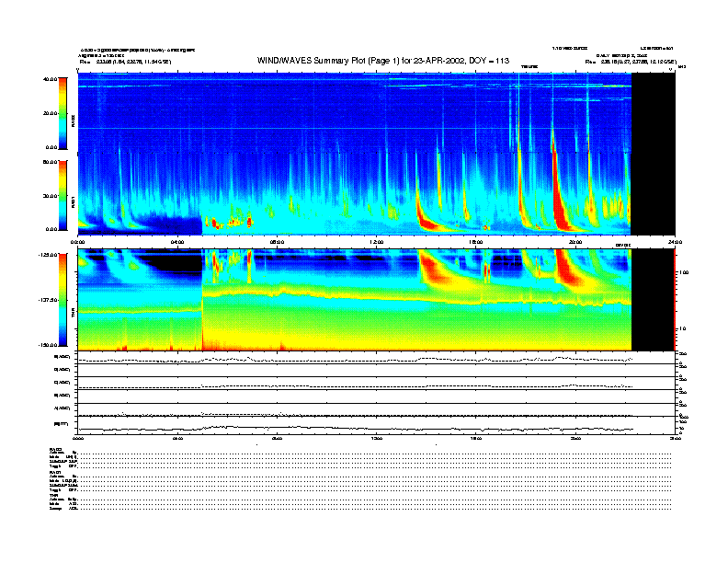728x563 pixels.
Task: Click the WIND/WAVES Summary Plot title
Action: [383, 61]
